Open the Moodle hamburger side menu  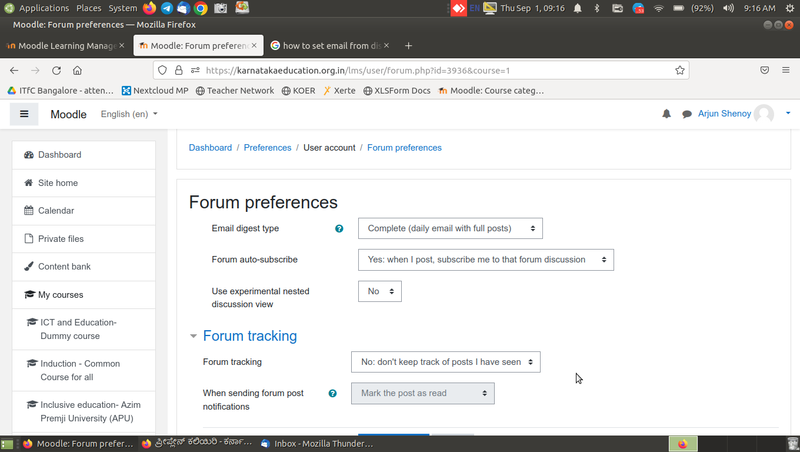pyautogui.click(x=24, y=114)
